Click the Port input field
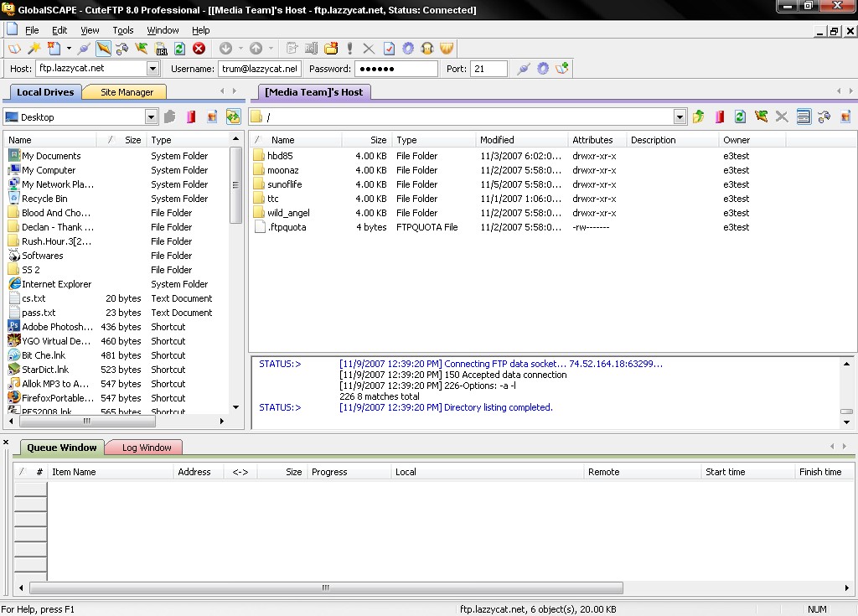Screen dimensions: 858x616 488,69
